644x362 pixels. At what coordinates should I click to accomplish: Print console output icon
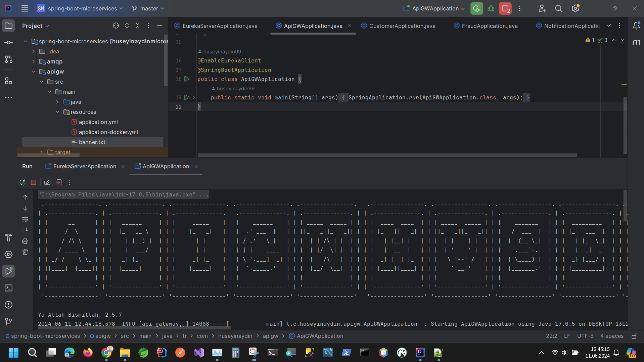(x=25, y=241)
